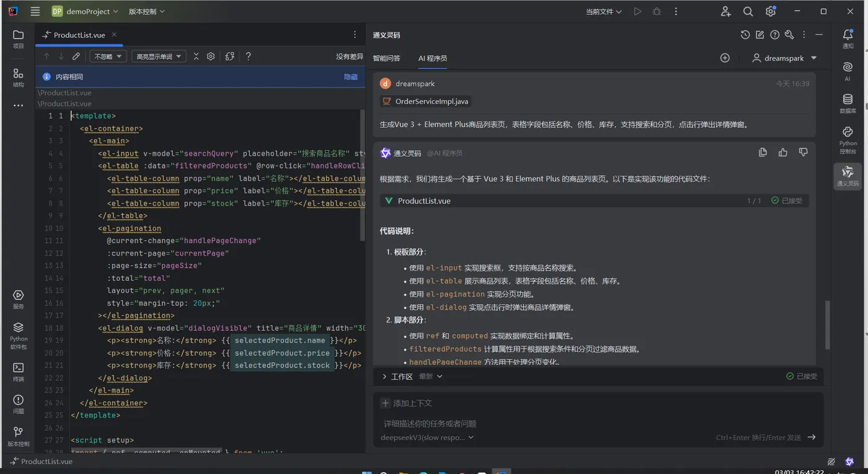Viewport: 868px width, 474px height.
Task: Open the Terminal (终端) tool window
Action: click(x=19, y=372)
